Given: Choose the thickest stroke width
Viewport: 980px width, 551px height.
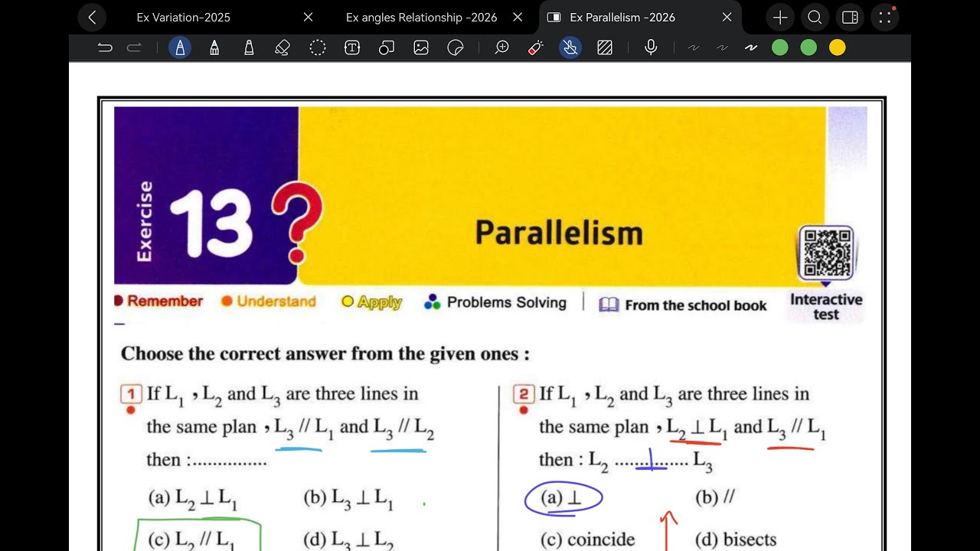Looking at the screenshot, I should pyautogui.click(x=751, y=48).
